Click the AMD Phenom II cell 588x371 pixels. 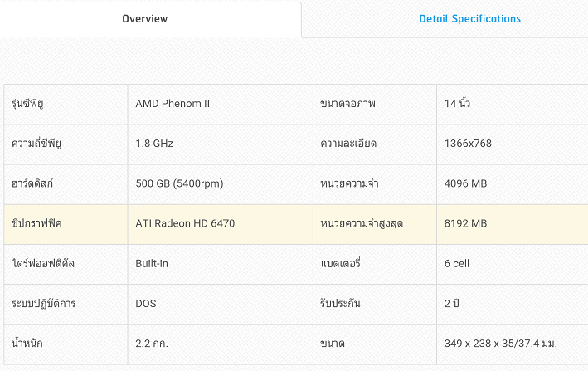pos(173,104)
